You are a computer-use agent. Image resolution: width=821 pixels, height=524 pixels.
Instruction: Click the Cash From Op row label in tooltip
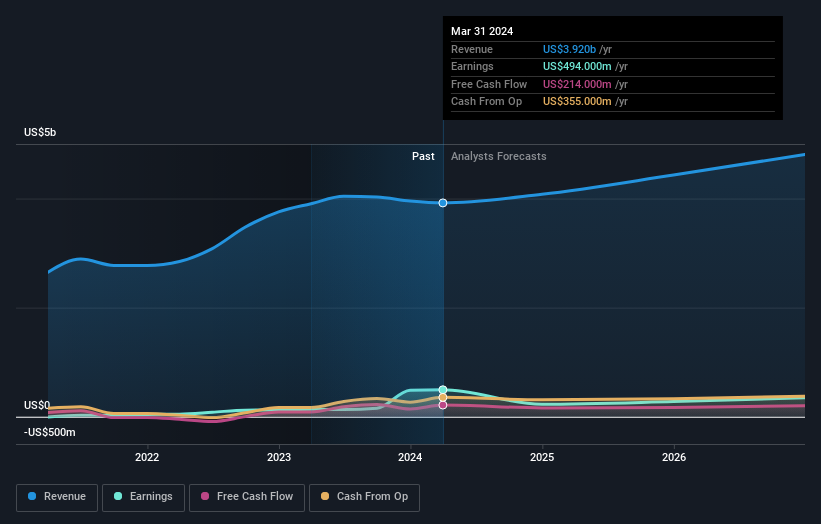click(x=486, y=102)
